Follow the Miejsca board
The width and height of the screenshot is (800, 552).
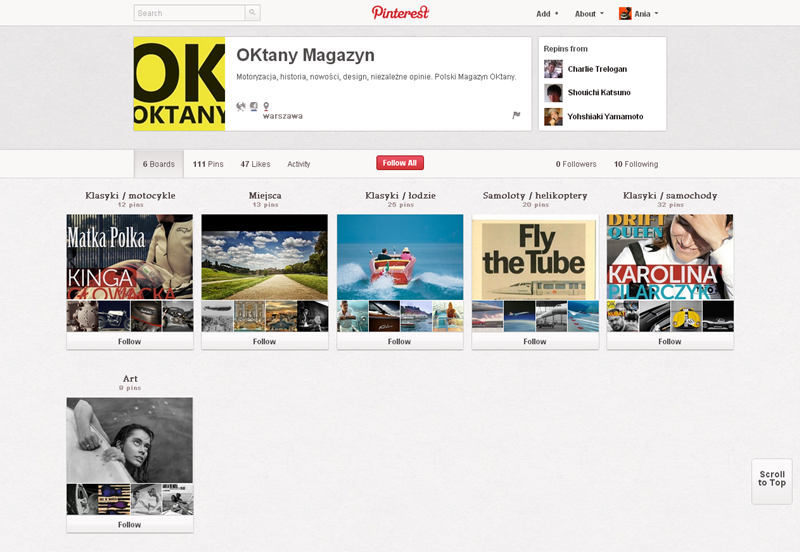pyautogui.click(x=264, y=341)
